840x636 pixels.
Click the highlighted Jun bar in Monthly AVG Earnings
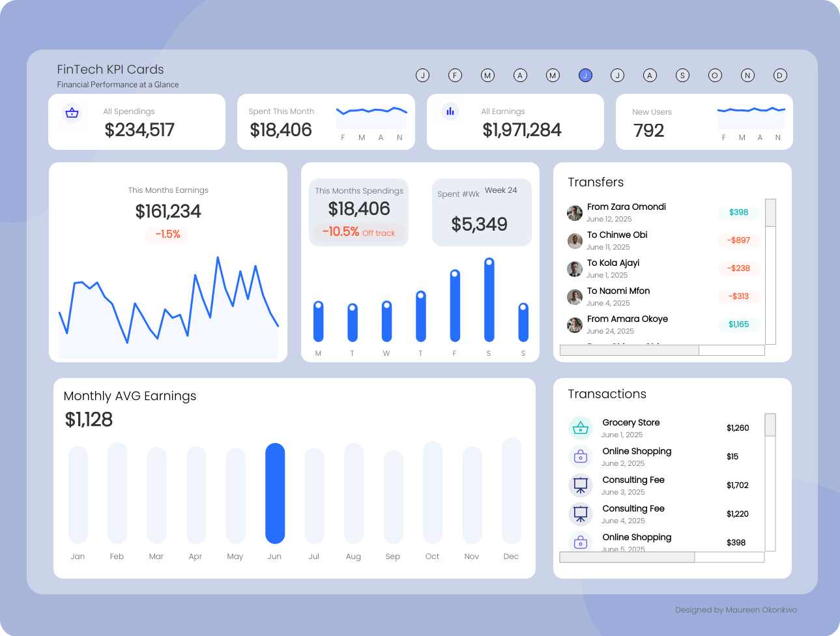point(275,493)
